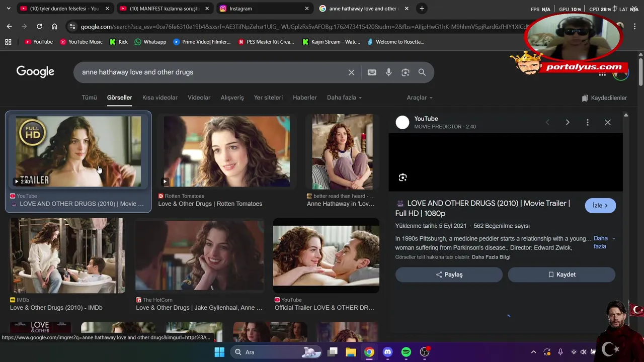Start a voice search with microphone
The width and height of the screenshot is (644, 362).
click(x=388, y=72)
